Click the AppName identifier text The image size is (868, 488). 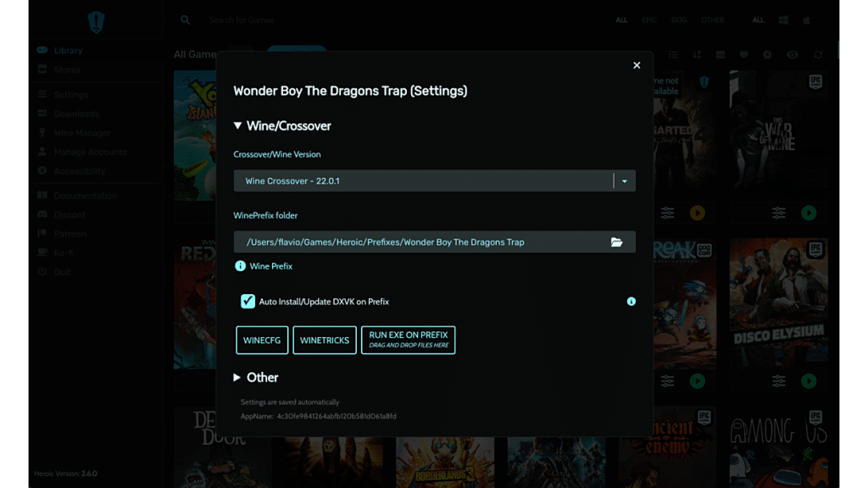click(319, 416)
